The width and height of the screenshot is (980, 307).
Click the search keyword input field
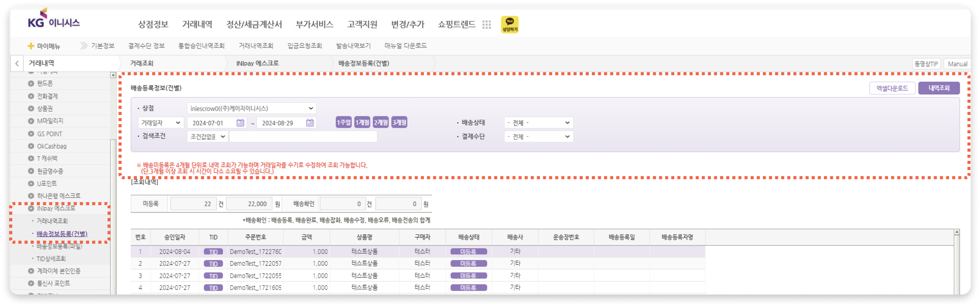(303, 136)
